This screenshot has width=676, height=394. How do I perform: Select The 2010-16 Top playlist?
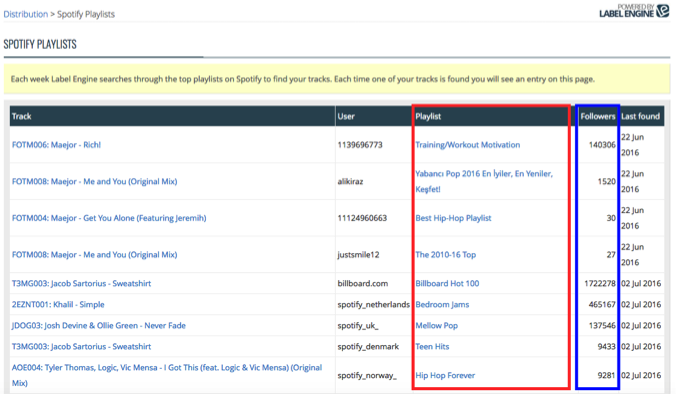click(x=445, y=255)
